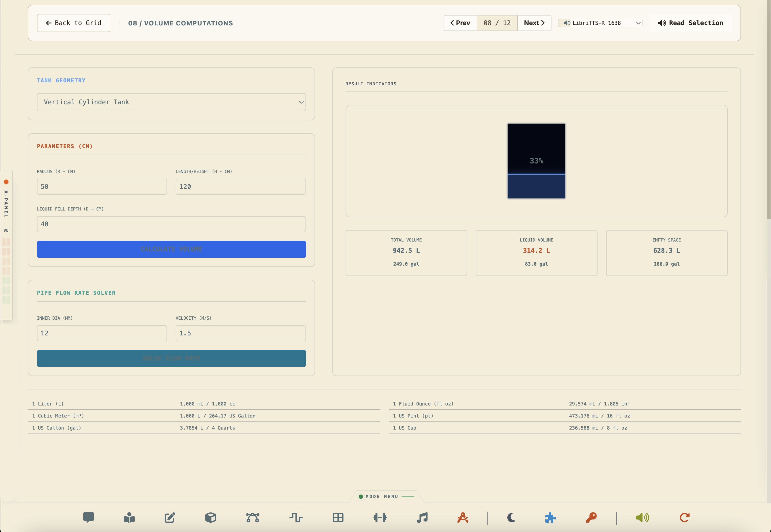Advance to the next page with Next

click(534, 23)
